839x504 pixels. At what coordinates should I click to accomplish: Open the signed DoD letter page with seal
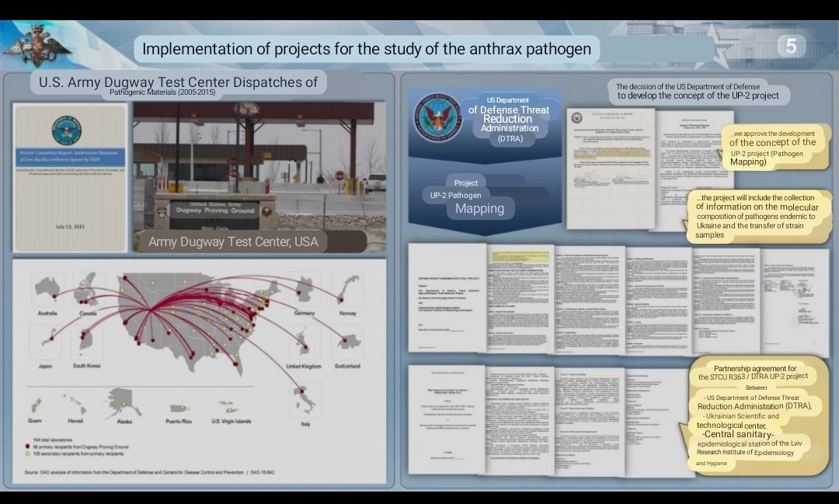click(x=611, y=169)
